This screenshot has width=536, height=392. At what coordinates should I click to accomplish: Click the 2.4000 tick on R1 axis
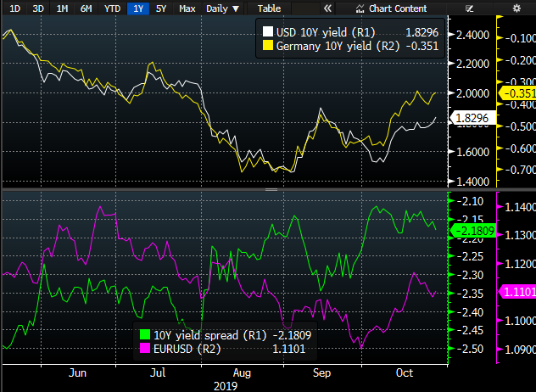click(x=472, y=35)
